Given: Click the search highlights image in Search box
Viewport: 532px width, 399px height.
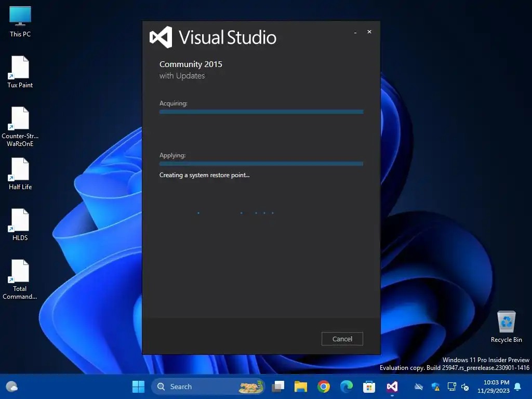Looking at the screenshot, I should pyautogui.click(x=251, y=387).
